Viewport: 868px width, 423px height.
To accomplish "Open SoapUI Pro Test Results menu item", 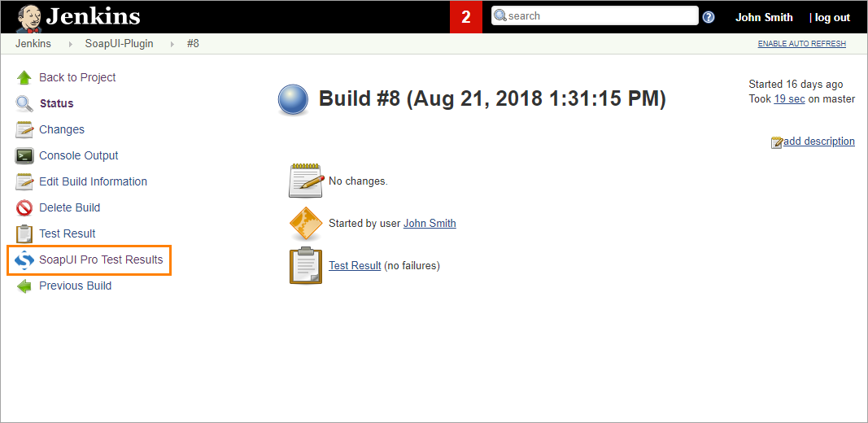I will [x=102, y=259].
